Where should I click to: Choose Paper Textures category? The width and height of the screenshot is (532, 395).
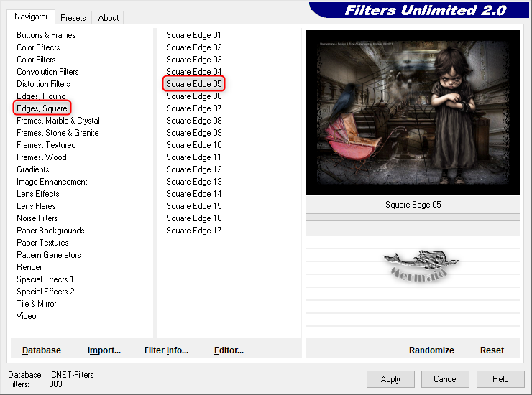pyautogui.click(x=42, y=243)
